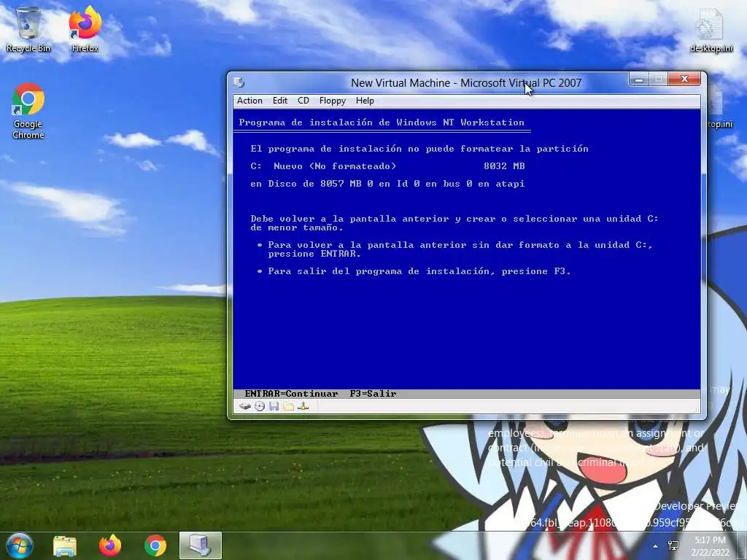Click the hard disk activity status icon
Screen dimensions: 747x560
(x=245, y=406)
